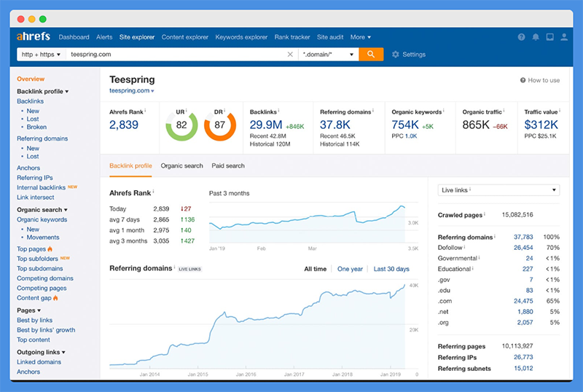583x392 pixels.
Task: Open Link intersect
Action: [x=35, y=197]
